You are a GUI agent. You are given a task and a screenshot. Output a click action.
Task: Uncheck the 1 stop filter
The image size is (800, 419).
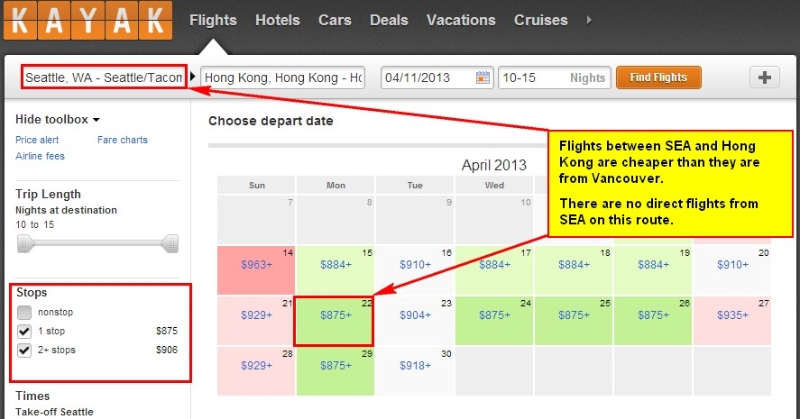tap(24, 331)
